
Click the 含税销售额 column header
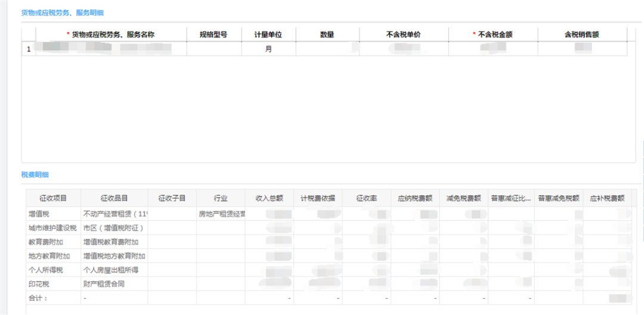pos(582,35)
